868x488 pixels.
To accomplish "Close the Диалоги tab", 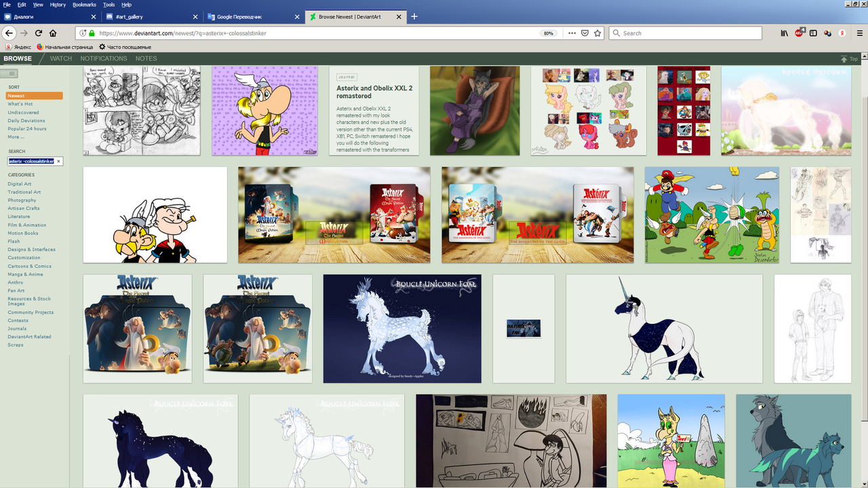I will pos(94,16).
